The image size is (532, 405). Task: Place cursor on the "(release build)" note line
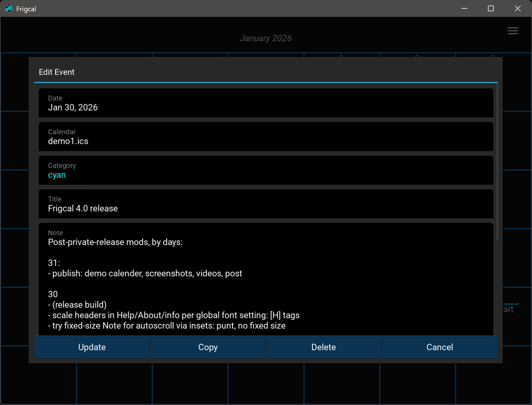coord(77,305)
